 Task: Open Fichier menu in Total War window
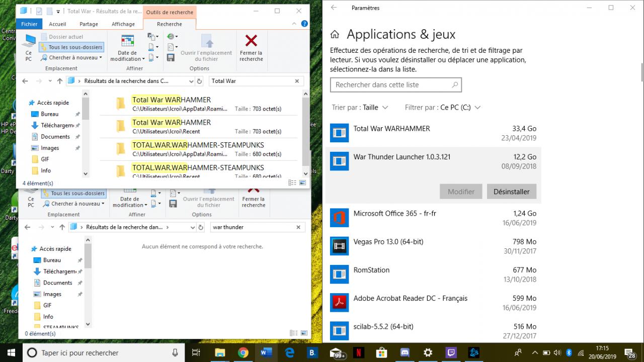29,24
